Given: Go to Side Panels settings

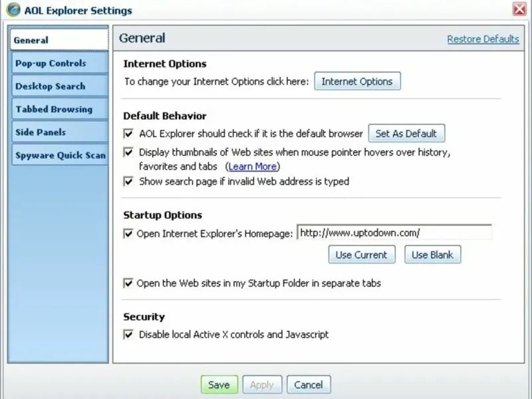Looking at the screenshot, I should pyautogui.click(x=60, y=132).
